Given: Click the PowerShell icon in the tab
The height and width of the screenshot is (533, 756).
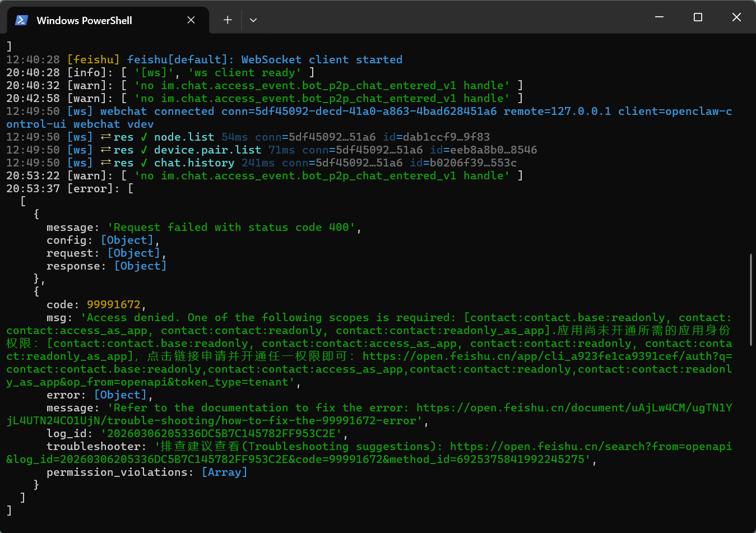Looking at the screenshot, I should [21, 20].
